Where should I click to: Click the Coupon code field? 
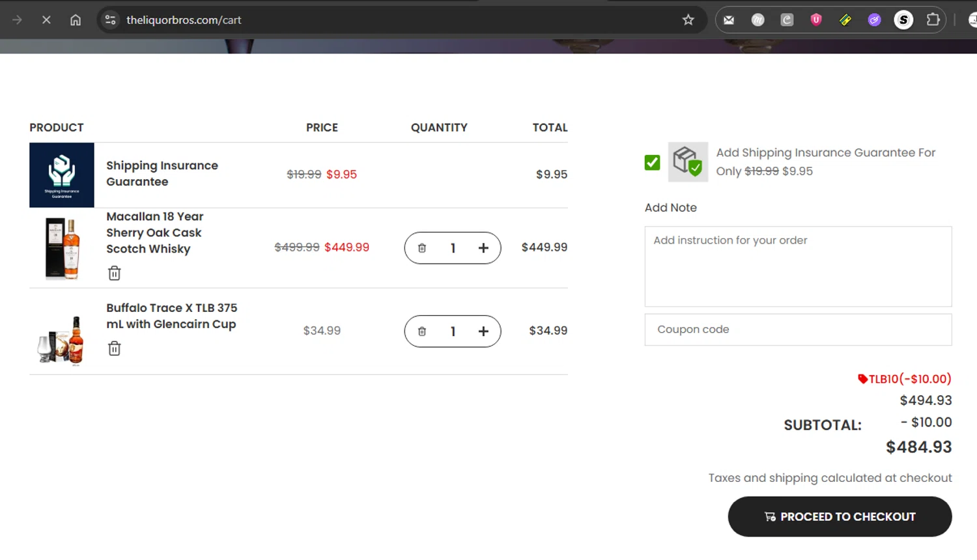(x=798, y=329)
